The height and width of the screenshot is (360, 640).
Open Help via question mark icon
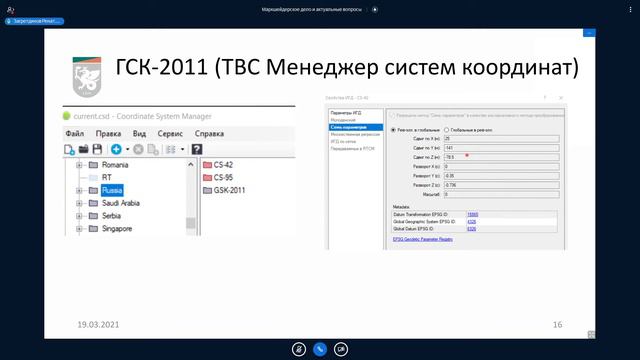click(x=197, y=149)
